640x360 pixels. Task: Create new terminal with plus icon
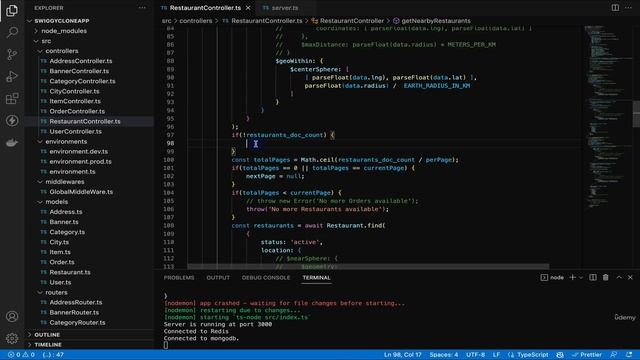(572, 278)
